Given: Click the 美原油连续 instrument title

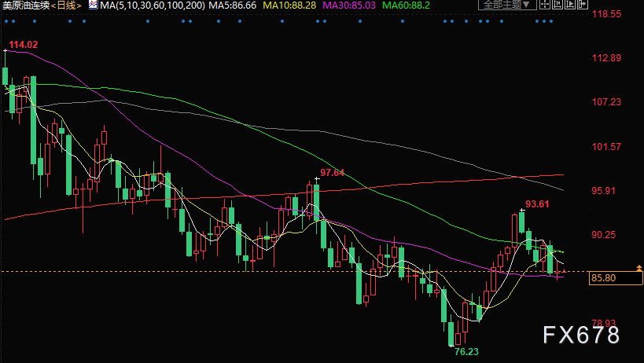Looking at the screenshot, I should (26, 5).
